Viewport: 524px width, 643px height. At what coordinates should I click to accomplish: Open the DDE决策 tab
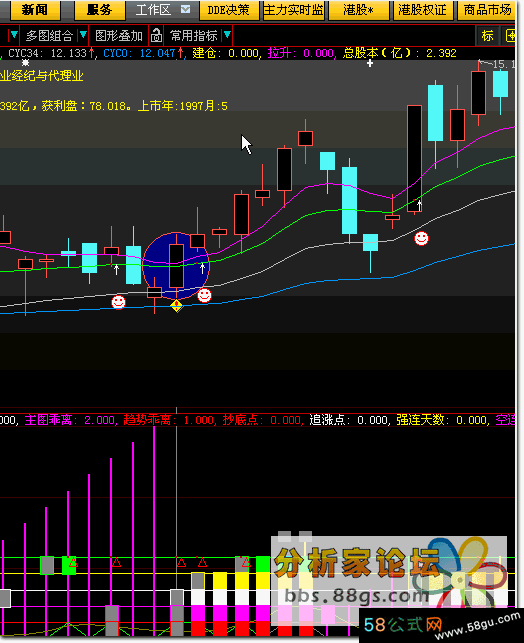[228, 10]
